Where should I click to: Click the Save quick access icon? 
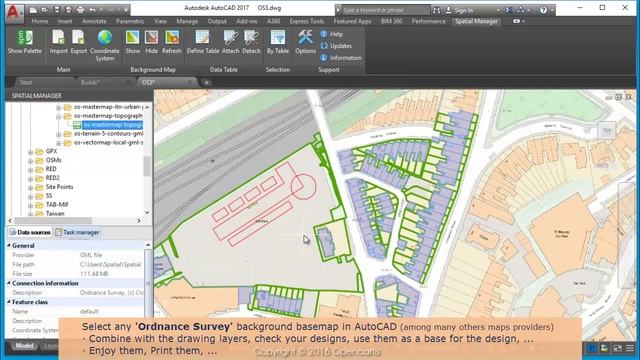pyautogui.click(x=57, y=9)
